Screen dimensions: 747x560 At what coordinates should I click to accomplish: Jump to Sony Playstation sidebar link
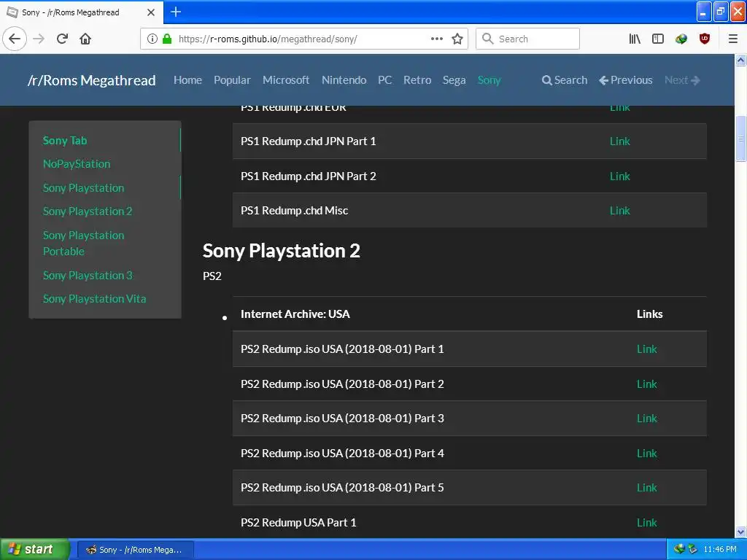83,187
